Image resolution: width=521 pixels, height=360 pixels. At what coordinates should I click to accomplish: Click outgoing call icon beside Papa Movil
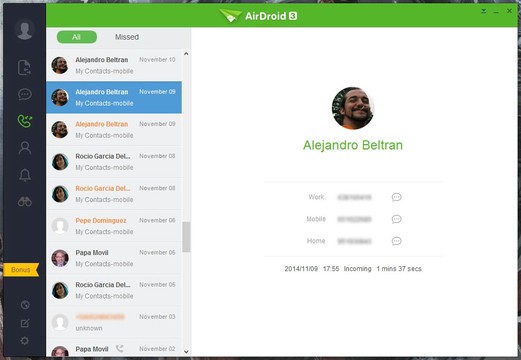(x=119, y=349)
